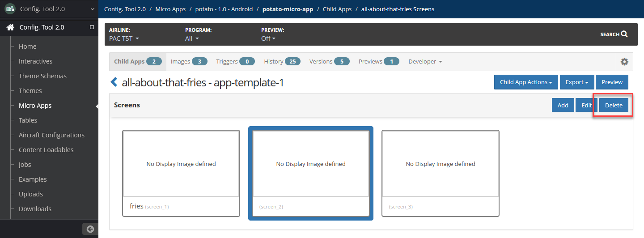Switch to the Images tab

pyautogui.click(x=189, y=62)
